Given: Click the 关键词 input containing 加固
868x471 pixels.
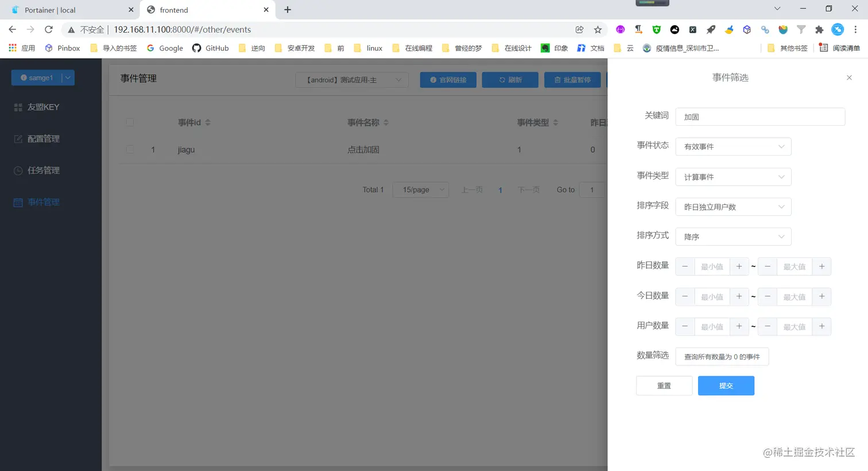Looking at the screenshot, I should pos(759,117).
